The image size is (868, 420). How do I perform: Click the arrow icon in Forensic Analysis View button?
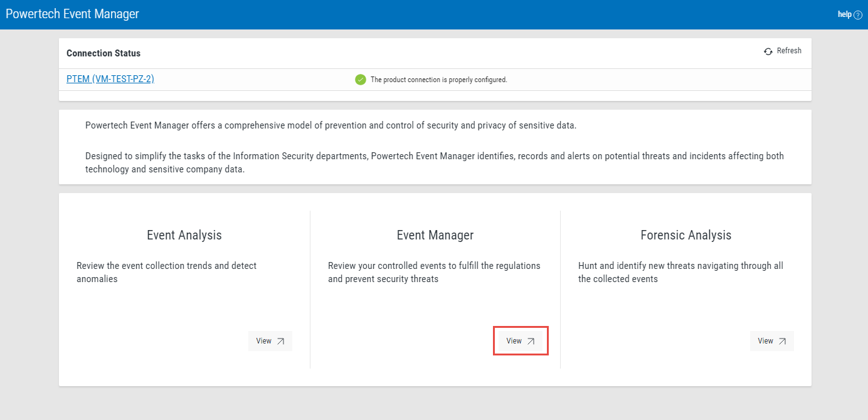click(782, 341)
